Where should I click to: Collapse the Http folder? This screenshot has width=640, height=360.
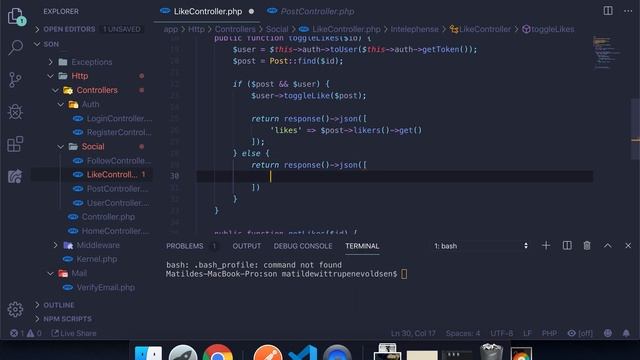click(x=80, y=76)
